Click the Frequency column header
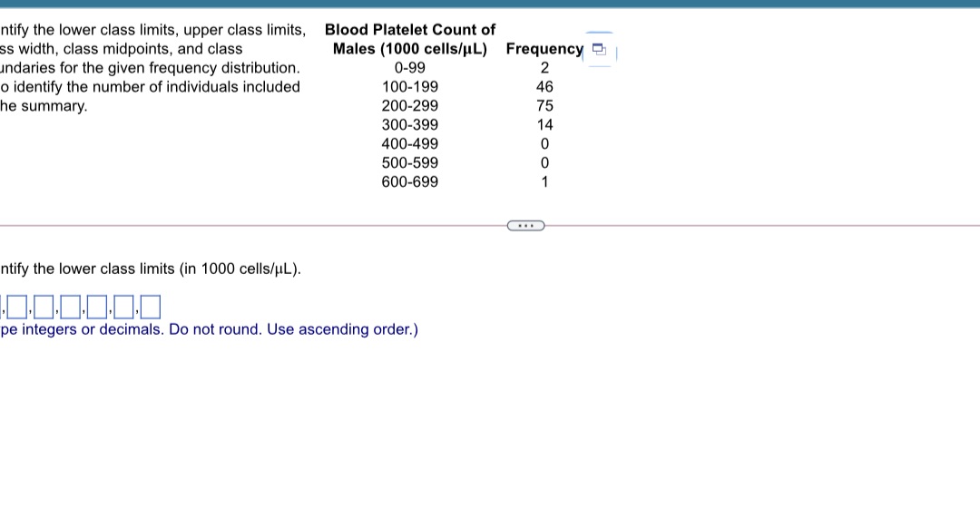The height and width of the screenshot is (528, 980). point(544,49)
